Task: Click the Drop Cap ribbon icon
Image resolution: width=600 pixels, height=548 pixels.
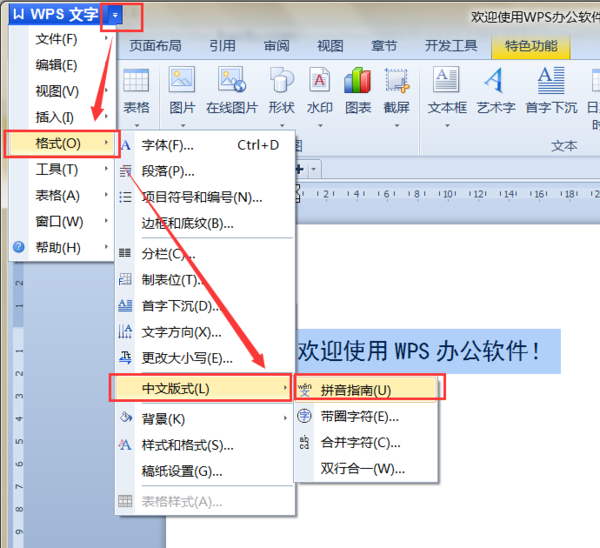Action: 551,80
